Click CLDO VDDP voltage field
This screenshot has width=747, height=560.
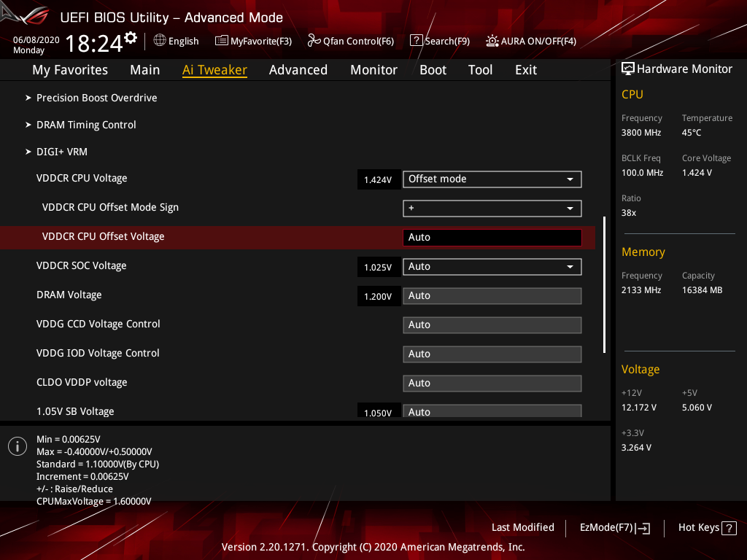[492, 384]
